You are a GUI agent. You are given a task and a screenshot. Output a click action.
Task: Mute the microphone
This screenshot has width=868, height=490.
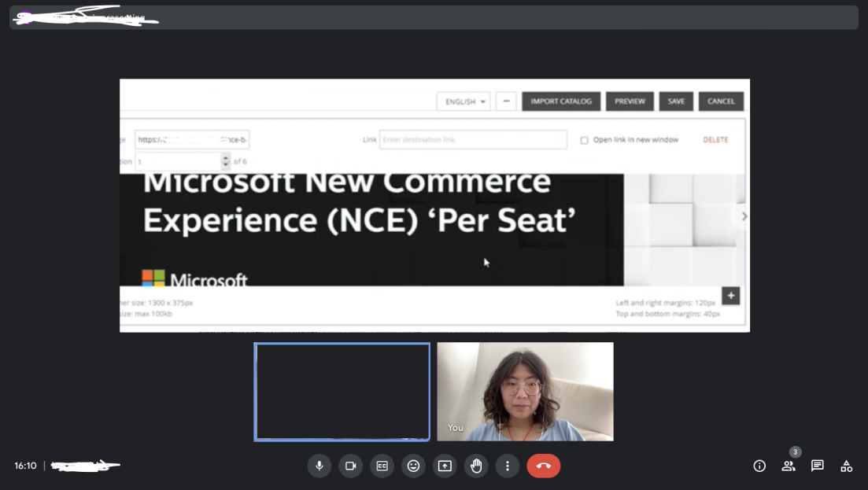pyautogui.click(x=319, y=466)
